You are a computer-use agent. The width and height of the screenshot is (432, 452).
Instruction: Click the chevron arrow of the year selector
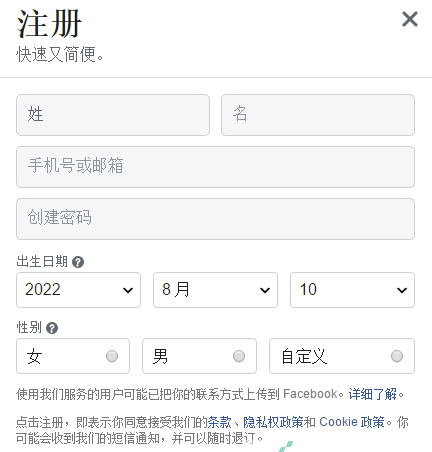click(x=128, y=290)
